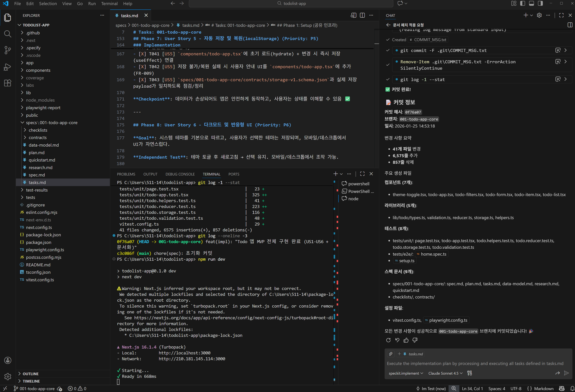Open the Claude Sonnet 4.5 model dropdown
575x392 pixels.
click(x=445, y=373)
